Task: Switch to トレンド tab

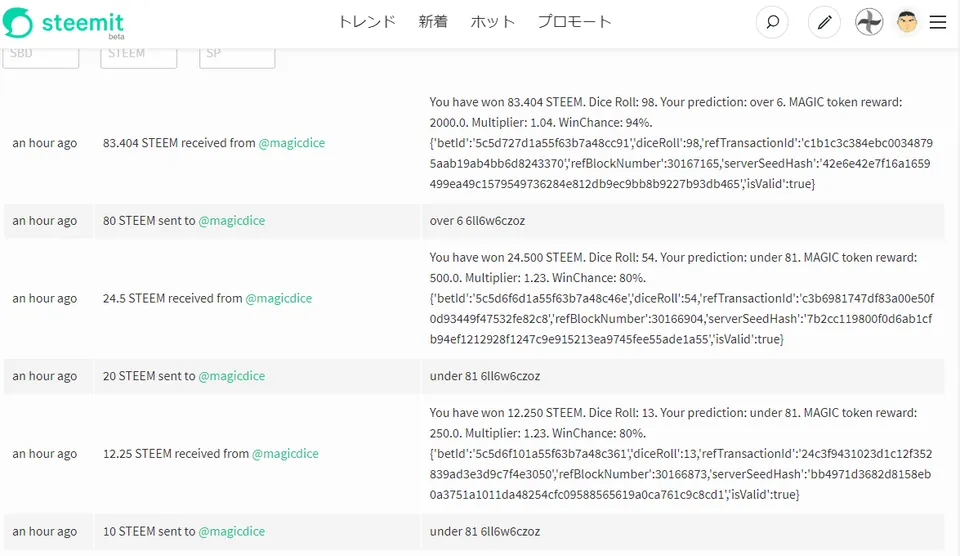Action: (367, 22)
